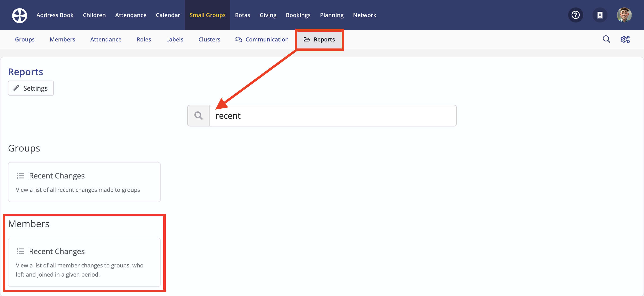Switch to the Groups tab
This screenshot has height=296, width=644.
[x=25, y=39]
